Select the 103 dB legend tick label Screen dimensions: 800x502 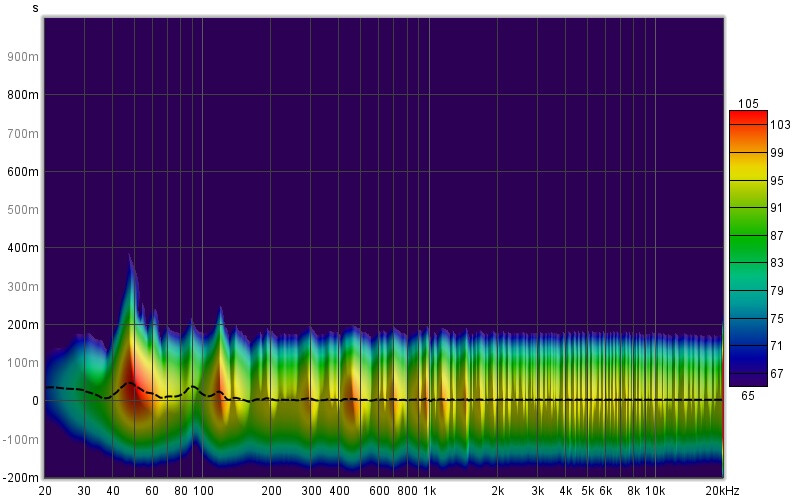780,125
